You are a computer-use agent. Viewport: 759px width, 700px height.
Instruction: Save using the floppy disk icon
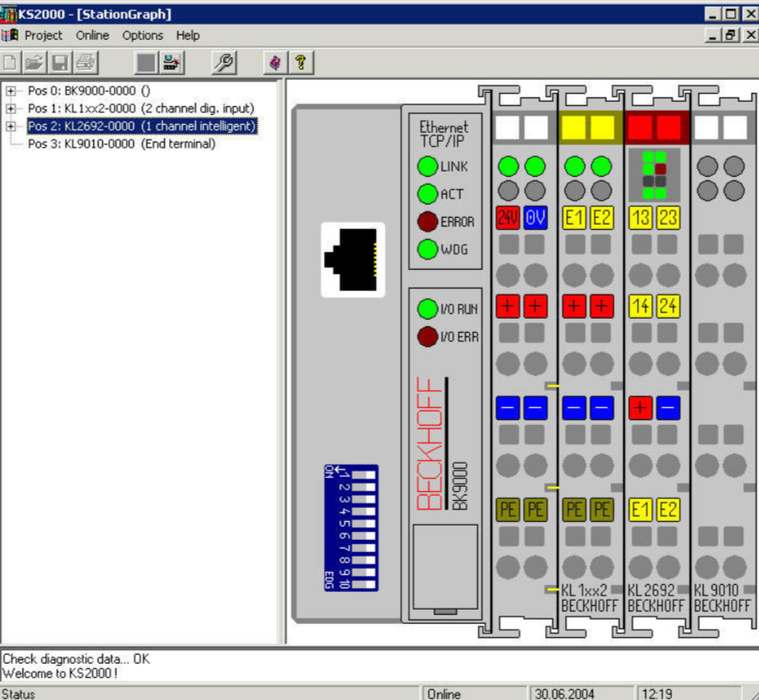pyautogui.click(x=60, y=63)
